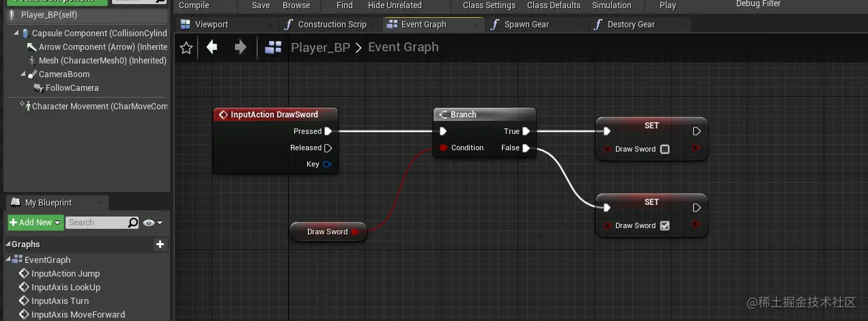The width and height of the screenshot is (868, 321).
Task: Click Browse in the toolbar
Action: pos(296,5)
